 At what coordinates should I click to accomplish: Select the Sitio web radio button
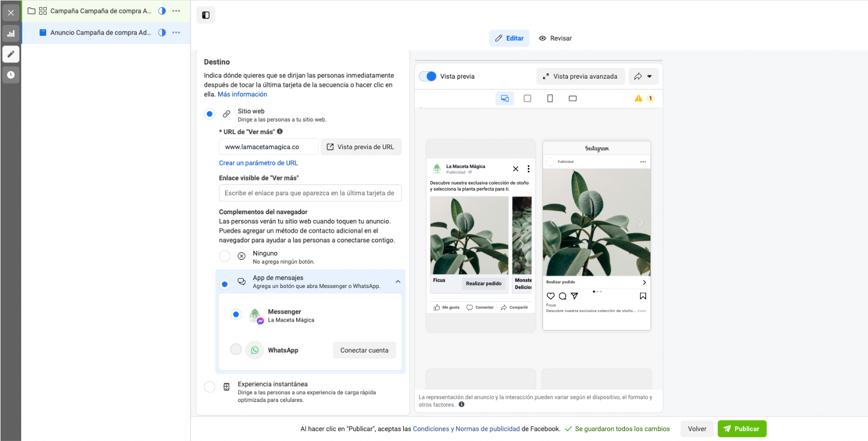(x=209, y=114)
